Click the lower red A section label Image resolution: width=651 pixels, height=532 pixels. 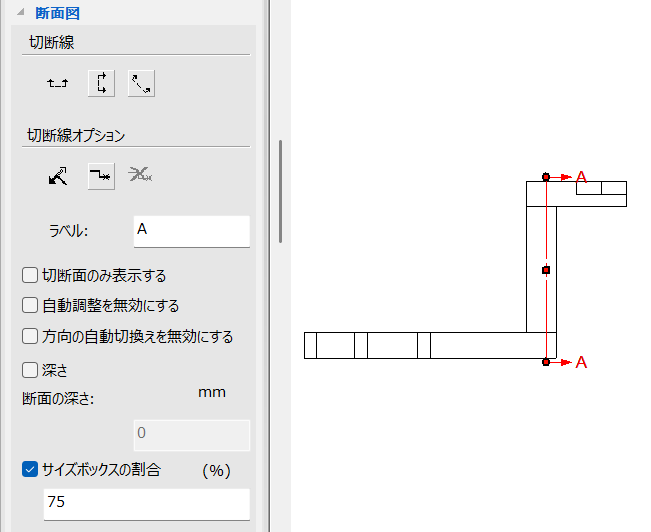pyautogui.click(x=581, y=363)
